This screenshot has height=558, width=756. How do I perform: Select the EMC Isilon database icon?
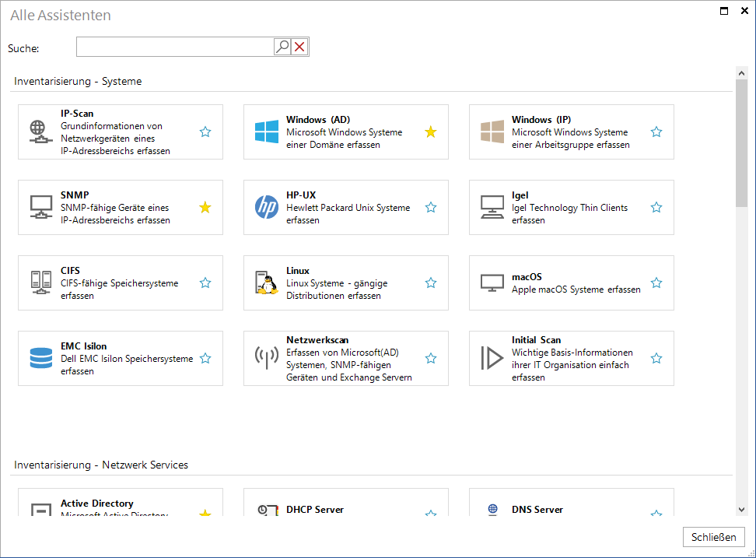pyautogui.click(x=41, y=358)
